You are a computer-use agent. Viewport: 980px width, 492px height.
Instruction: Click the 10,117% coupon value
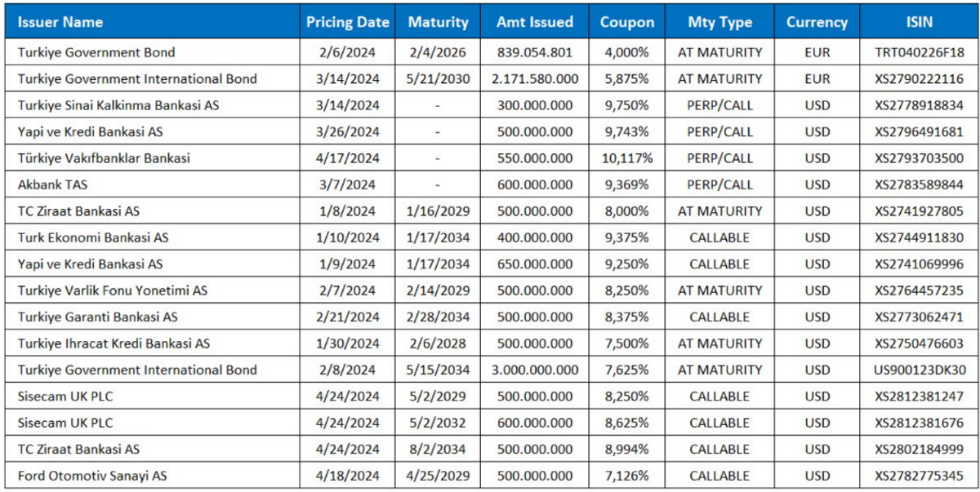(626, 158)
